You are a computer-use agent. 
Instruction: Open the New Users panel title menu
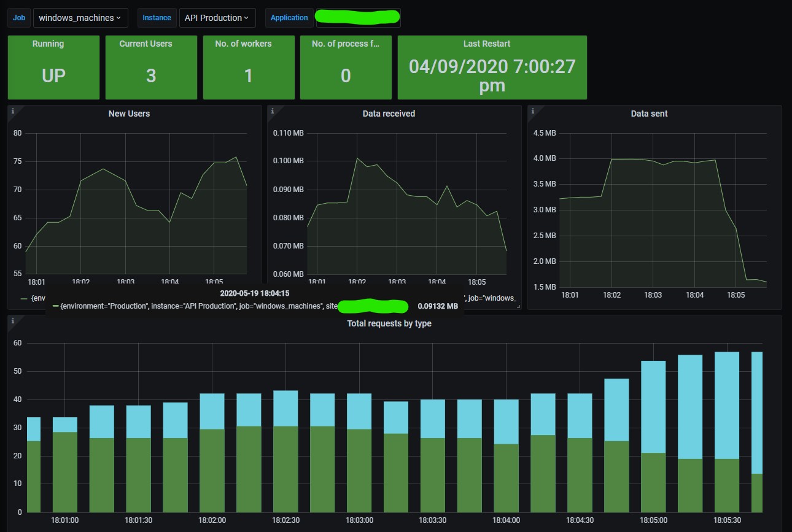(x=129, y=114)
